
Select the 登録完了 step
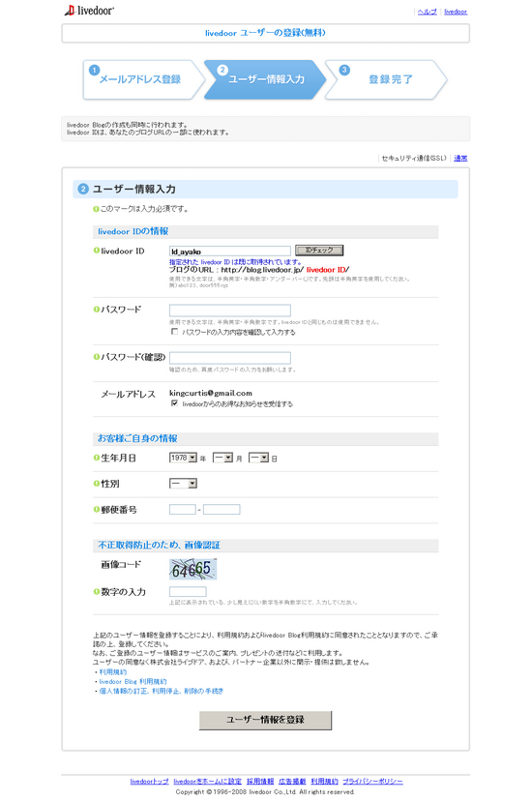coord(387,79)
